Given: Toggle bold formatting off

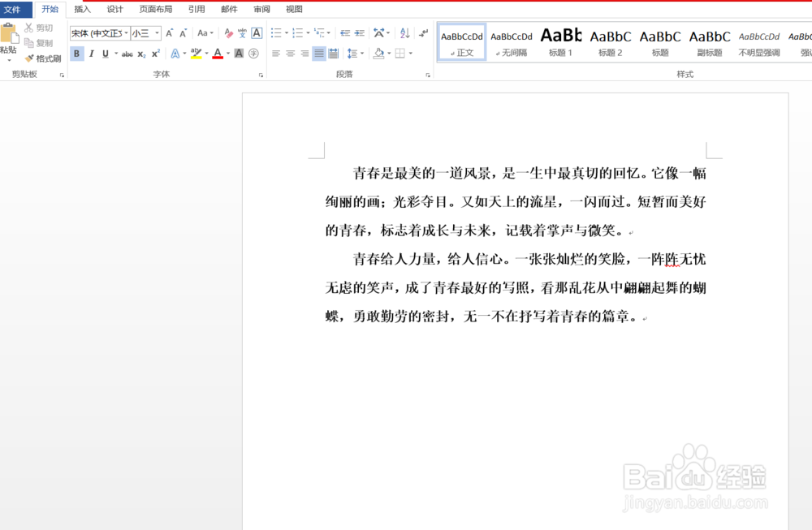Looking at the screenshot, I should click(76, 54).
